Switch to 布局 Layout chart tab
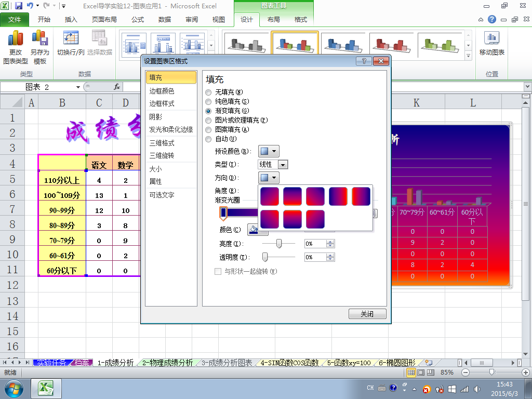 point(273,20)
